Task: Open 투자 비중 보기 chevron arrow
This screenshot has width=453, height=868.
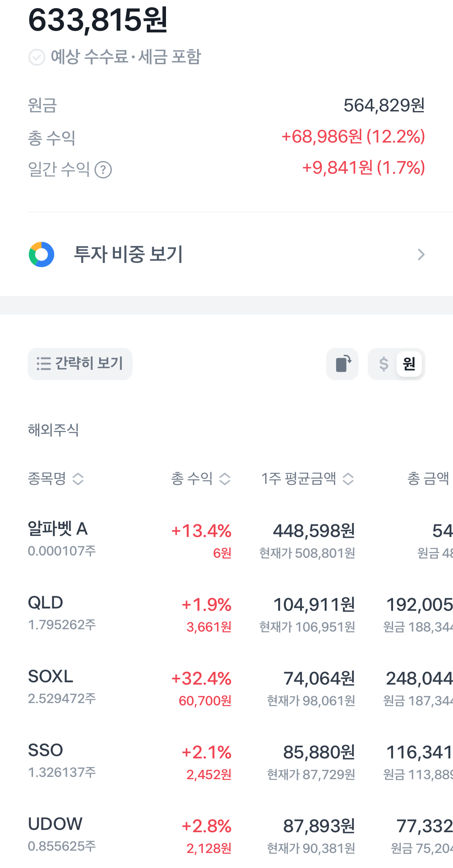Action: (x=421, y=254)
